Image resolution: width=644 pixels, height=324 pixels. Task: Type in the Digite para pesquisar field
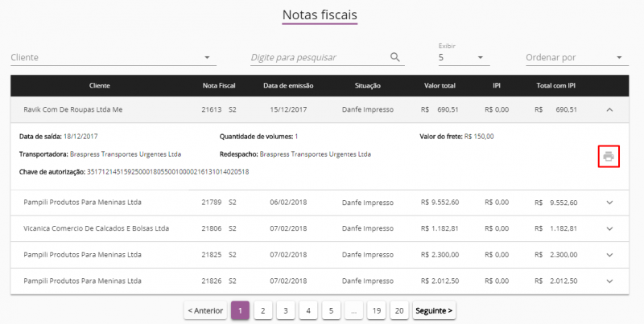click(x=319, y=58)
